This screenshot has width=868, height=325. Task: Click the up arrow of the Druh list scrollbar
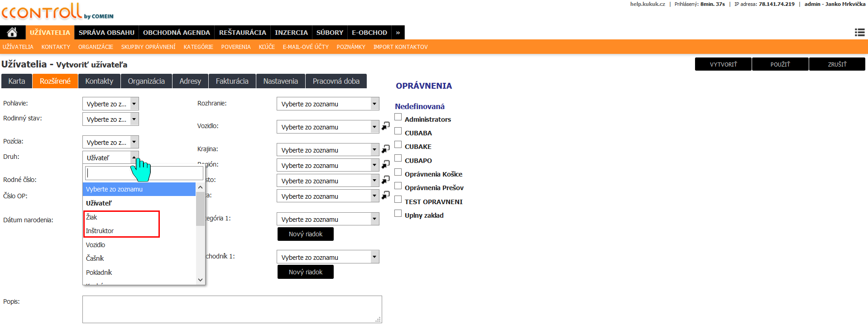(200, 187)
